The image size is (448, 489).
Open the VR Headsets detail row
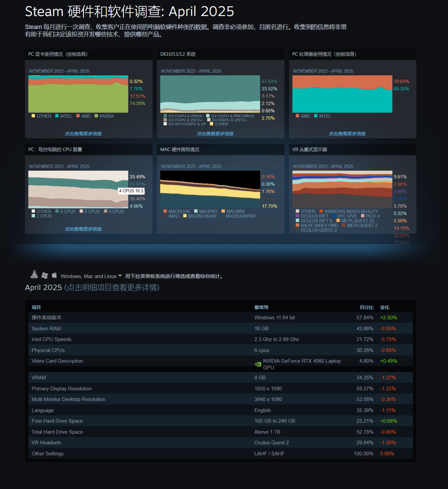tap(220, 442)
